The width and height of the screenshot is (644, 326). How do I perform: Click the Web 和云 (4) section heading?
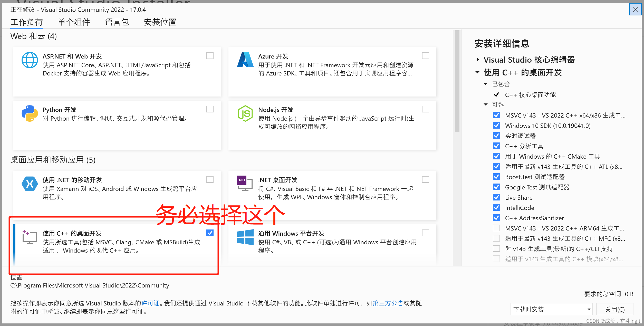[x=34, y=36]
